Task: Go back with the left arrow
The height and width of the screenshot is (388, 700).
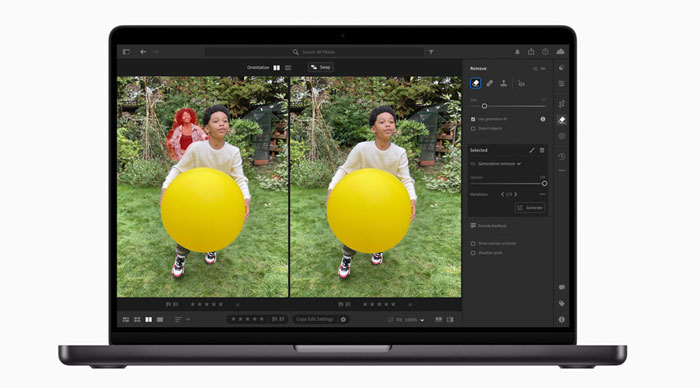Action: pos(143,52)
